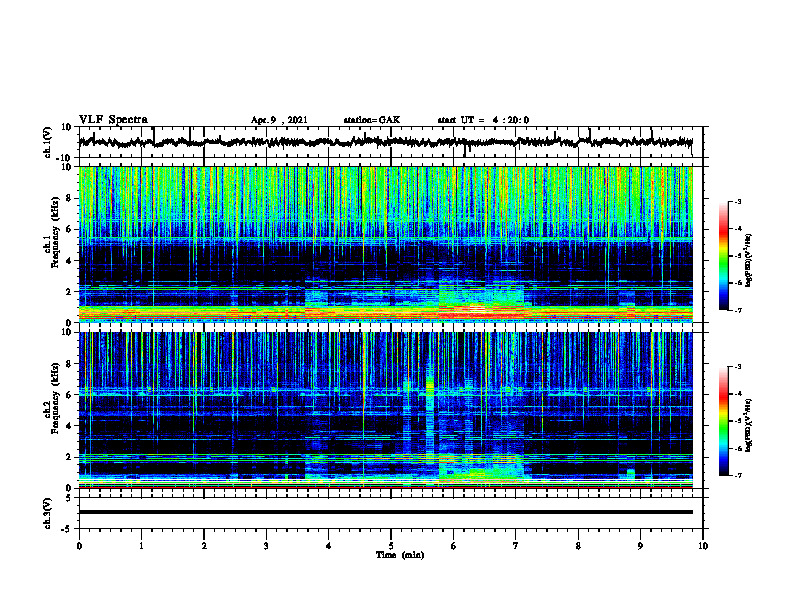The image size is (792, 612).
Task: Click the "2" kHz tick on ch.2 frequency axis
Action: pos(69,457)
